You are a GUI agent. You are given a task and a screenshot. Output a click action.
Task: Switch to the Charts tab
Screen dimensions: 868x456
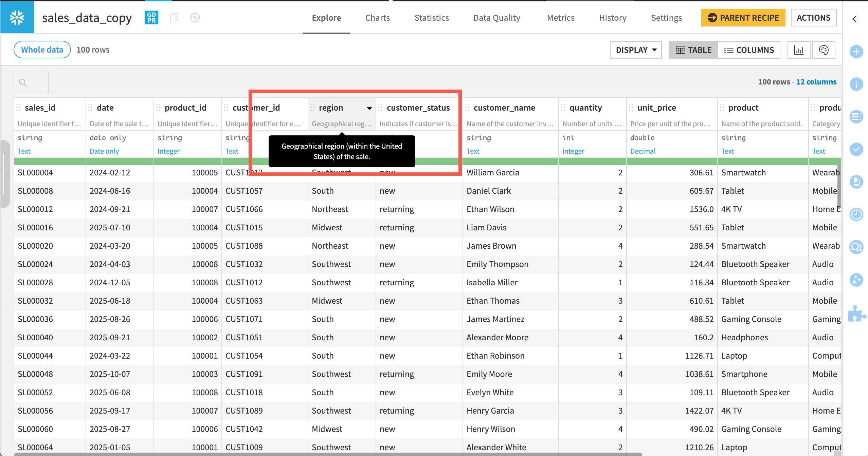[x=377, y=17]
